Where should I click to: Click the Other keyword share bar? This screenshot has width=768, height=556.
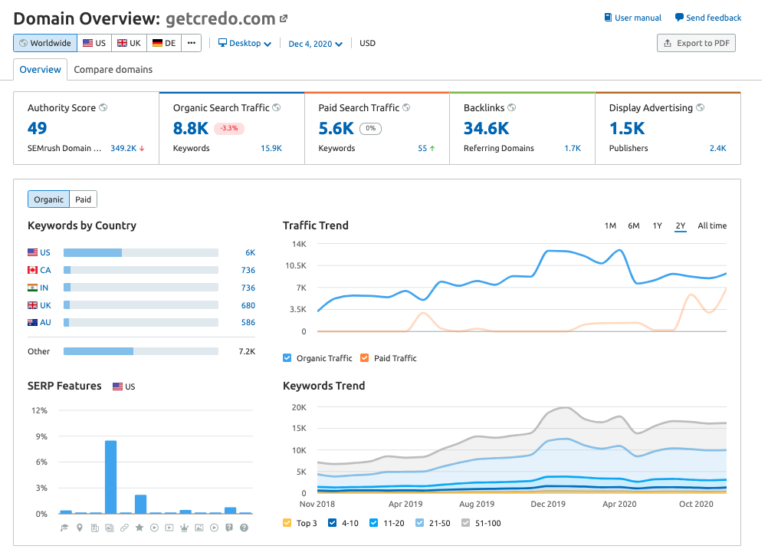tap(141, 351)
